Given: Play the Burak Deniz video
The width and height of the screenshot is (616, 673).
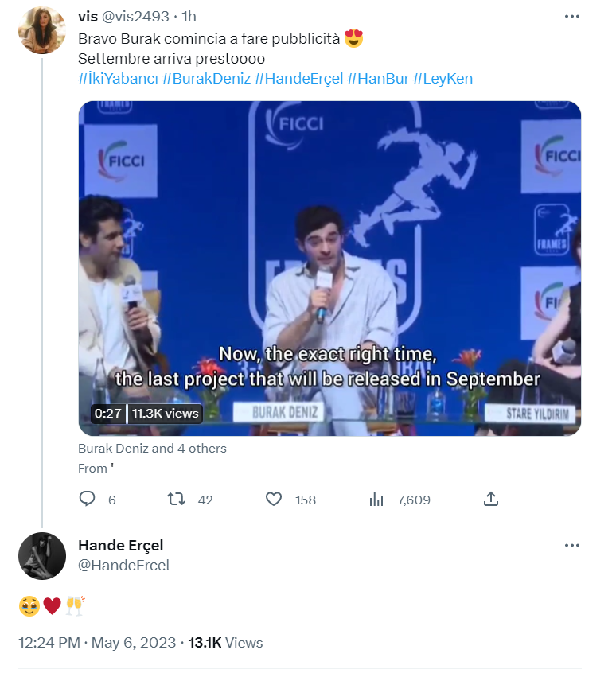Looking at the screenshot, I should coord(329,268).
